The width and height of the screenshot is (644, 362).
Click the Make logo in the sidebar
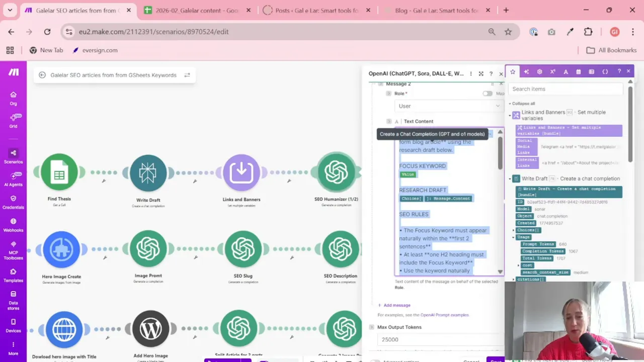[x=14, y=72]
